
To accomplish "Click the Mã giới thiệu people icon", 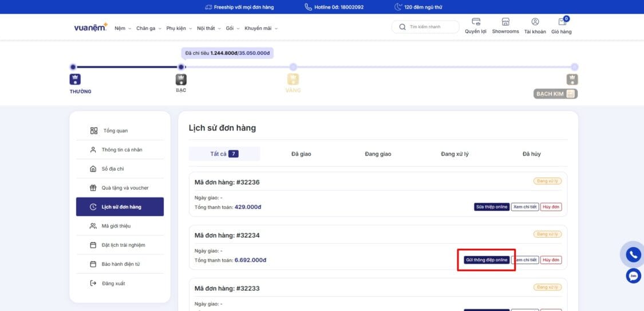I will point(93,226).
